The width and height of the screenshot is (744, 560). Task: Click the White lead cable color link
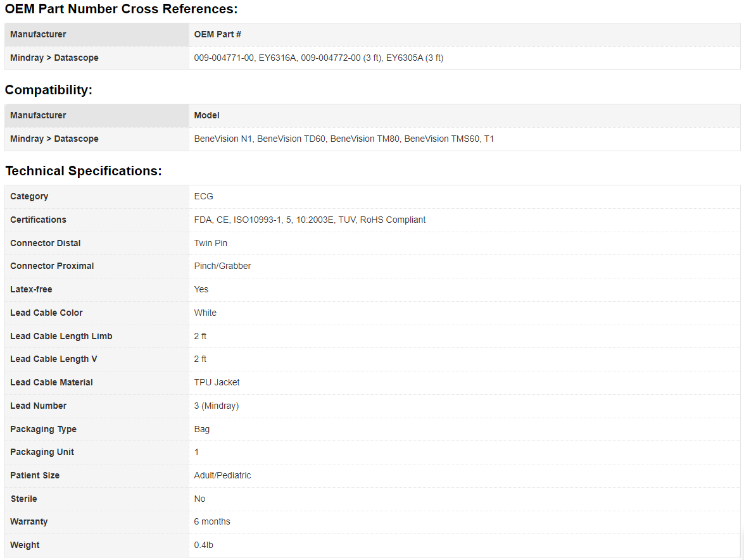point(205,313)
